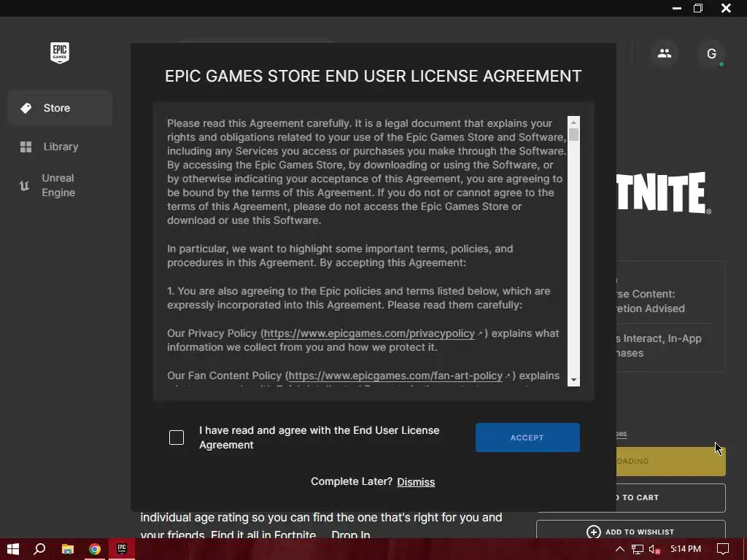The height and width of the screenshot is (560, 747).
Task: Click the Unreal Engine logo icon
Action: click(24, 186)
